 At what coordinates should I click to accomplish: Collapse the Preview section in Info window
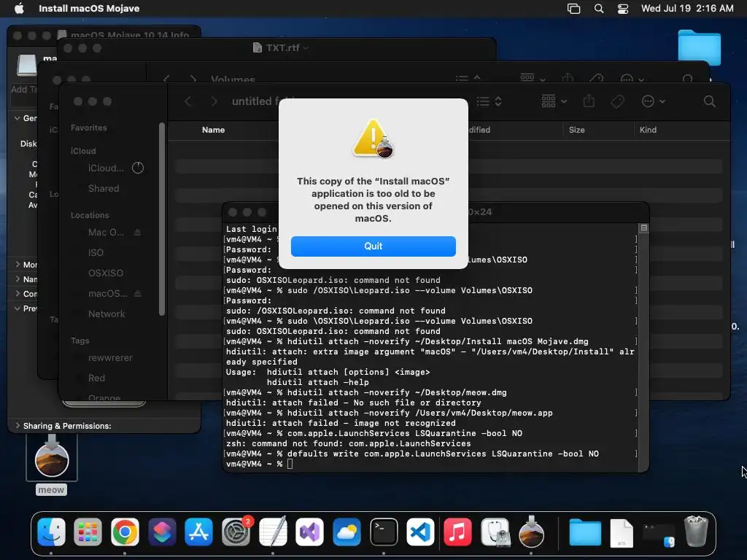(x=18, y=308)
